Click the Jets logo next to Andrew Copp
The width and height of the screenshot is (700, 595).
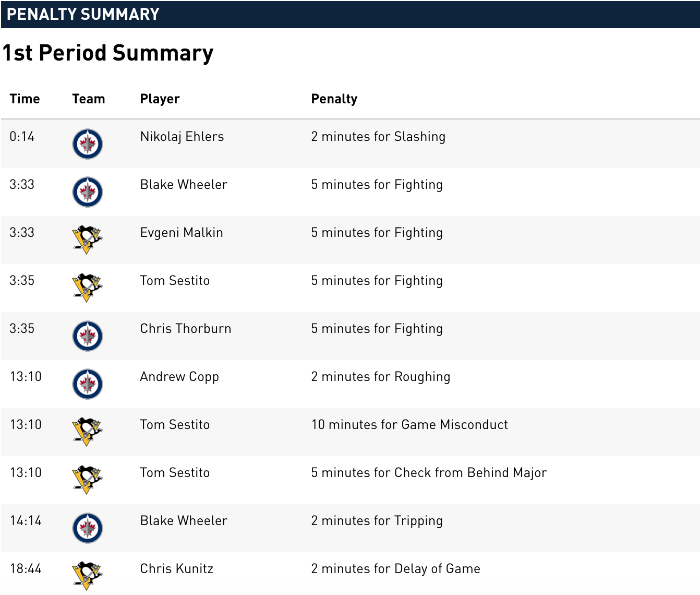tap(88, 384)
